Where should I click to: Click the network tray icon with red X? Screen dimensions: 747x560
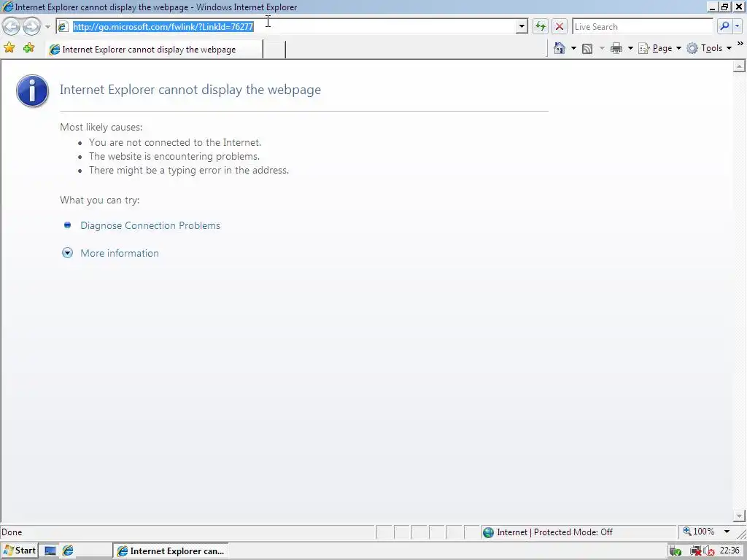(x=695, y=551)
